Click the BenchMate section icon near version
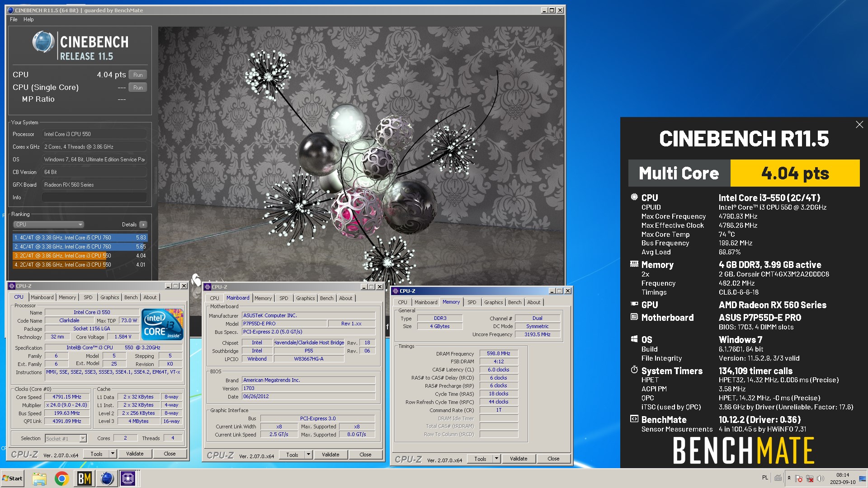This screenshot has height=488, width=868. coord(634,419)
